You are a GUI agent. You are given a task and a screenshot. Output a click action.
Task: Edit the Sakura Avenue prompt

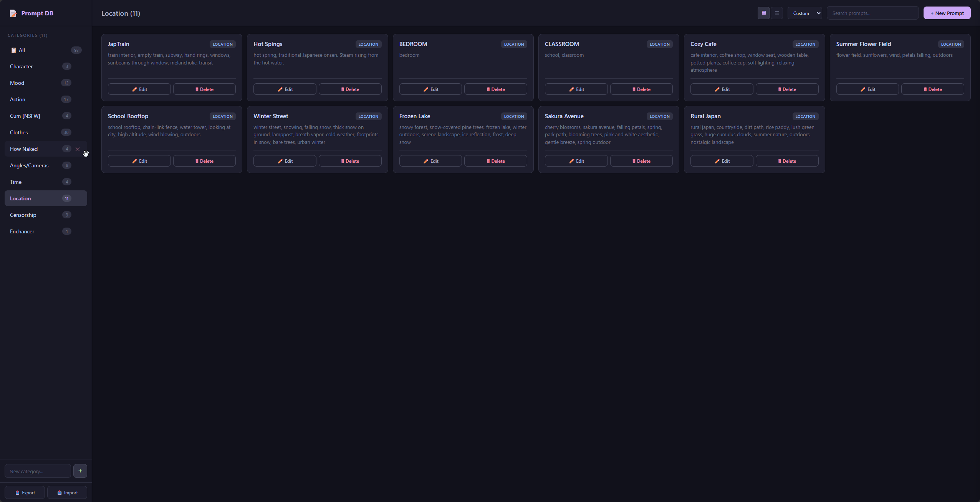(576, 161)
